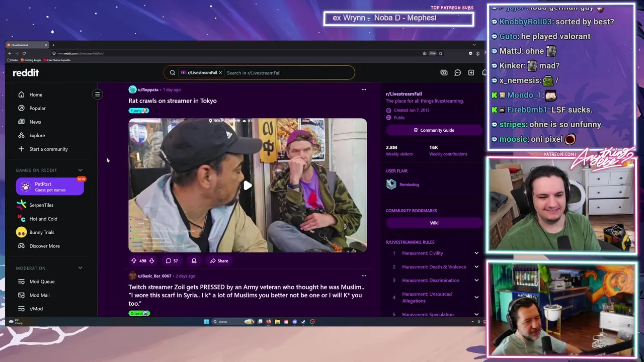Collapse the Moderation section
Viewport: 644px width, 362px height.
[x=80, y=268]
